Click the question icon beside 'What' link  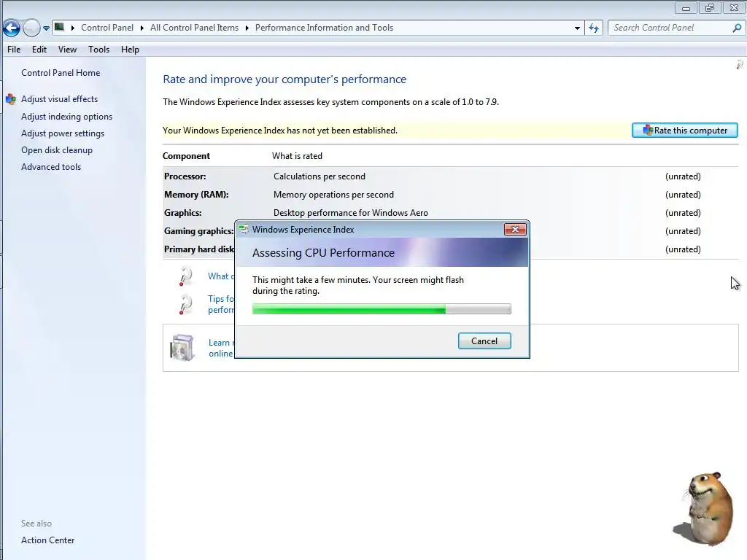click(185, 276)
